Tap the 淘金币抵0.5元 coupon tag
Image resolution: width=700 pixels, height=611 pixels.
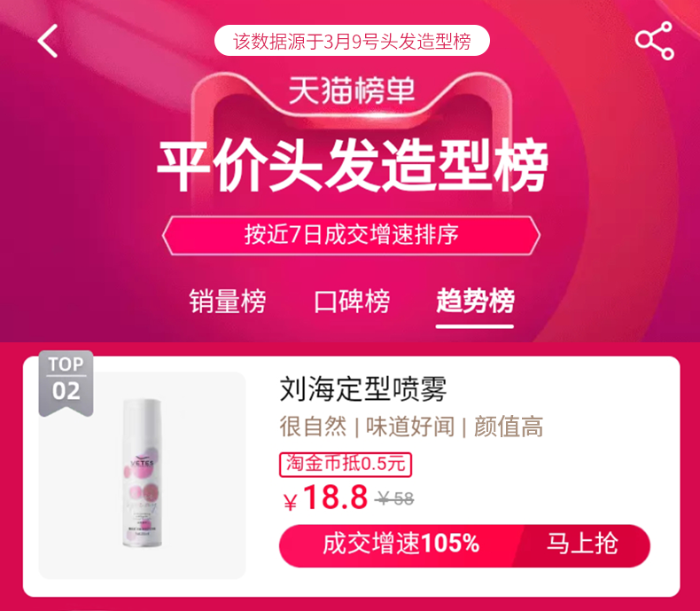pos(346,465)
